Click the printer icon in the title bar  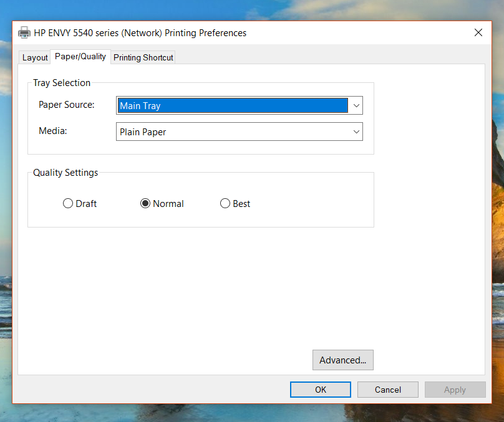point(24,33)
